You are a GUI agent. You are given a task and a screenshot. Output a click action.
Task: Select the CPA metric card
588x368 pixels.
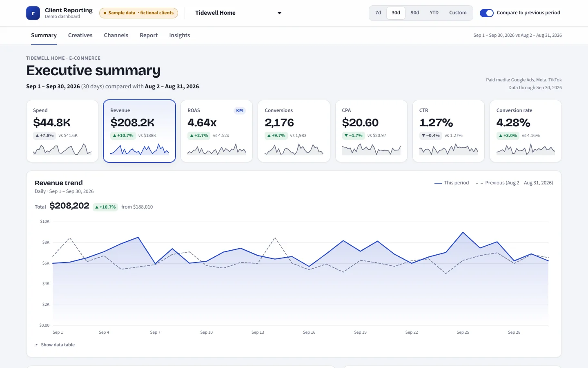pos(371,131)
